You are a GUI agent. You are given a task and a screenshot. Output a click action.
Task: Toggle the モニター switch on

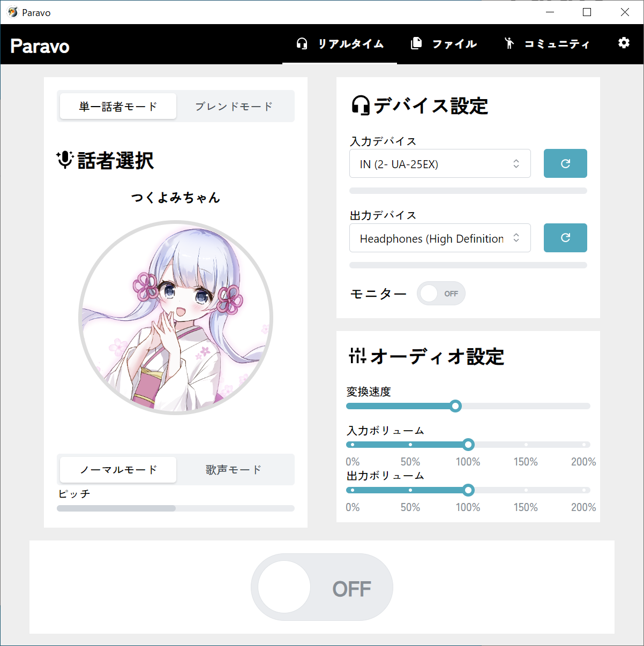coord(441,294)
